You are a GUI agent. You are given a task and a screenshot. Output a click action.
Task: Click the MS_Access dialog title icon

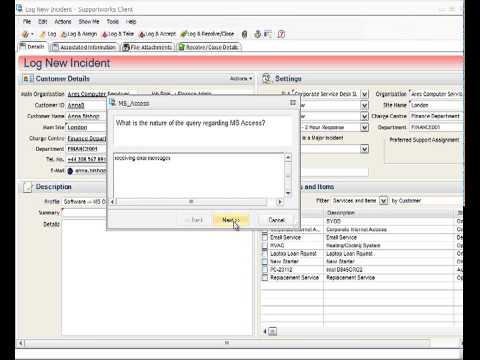(x=113, y=103)
